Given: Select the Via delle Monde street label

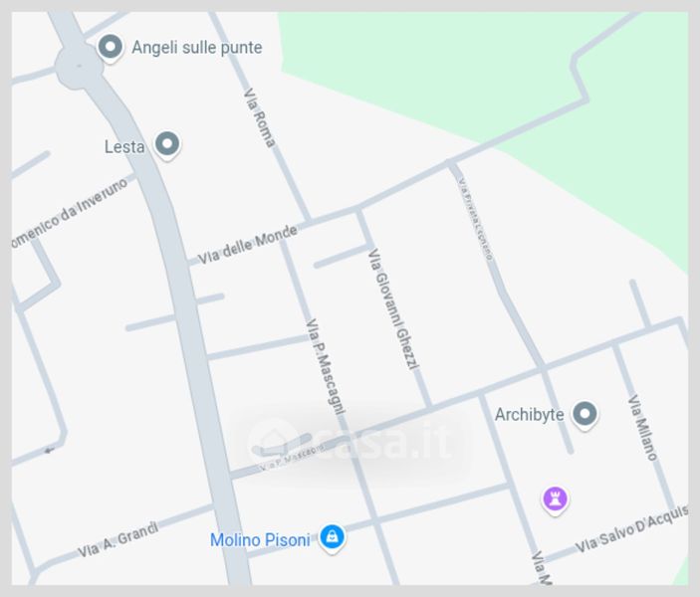Looking at the screenshot, I should point(247,244).
